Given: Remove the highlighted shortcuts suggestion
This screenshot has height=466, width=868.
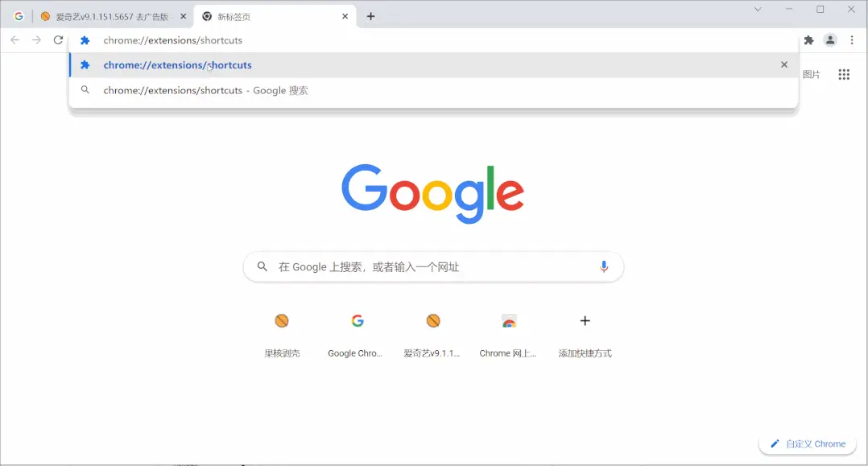Looking at the screenshot, I should (784, 64).
